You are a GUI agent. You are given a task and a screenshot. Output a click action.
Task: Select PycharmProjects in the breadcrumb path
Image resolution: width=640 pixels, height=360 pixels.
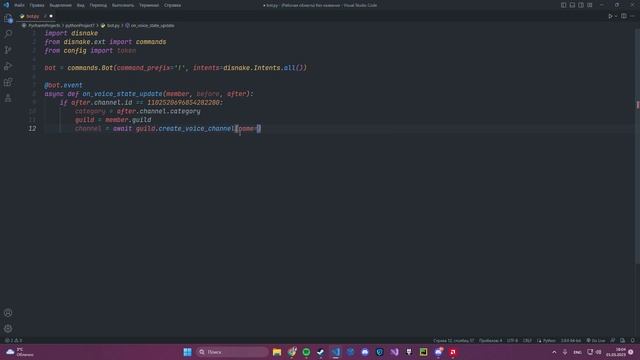[44, 25]
